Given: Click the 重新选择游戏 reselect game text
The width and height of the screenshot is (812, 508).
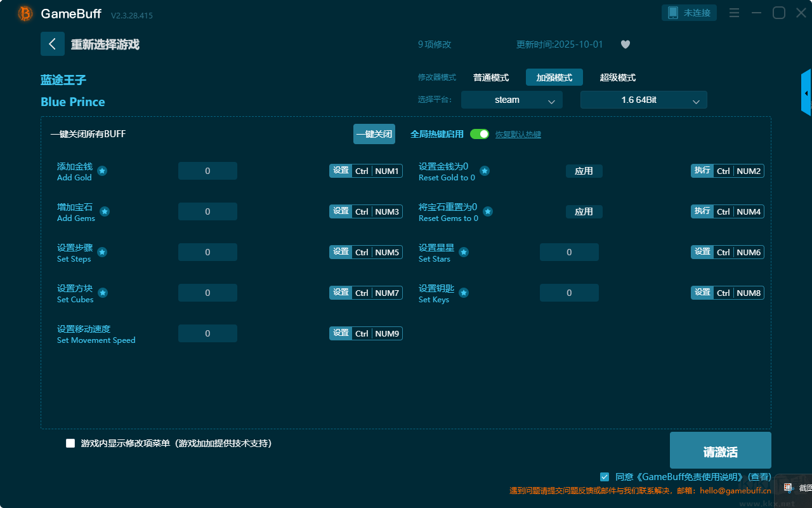Looking at the screenshot, I should click(105, 44).
